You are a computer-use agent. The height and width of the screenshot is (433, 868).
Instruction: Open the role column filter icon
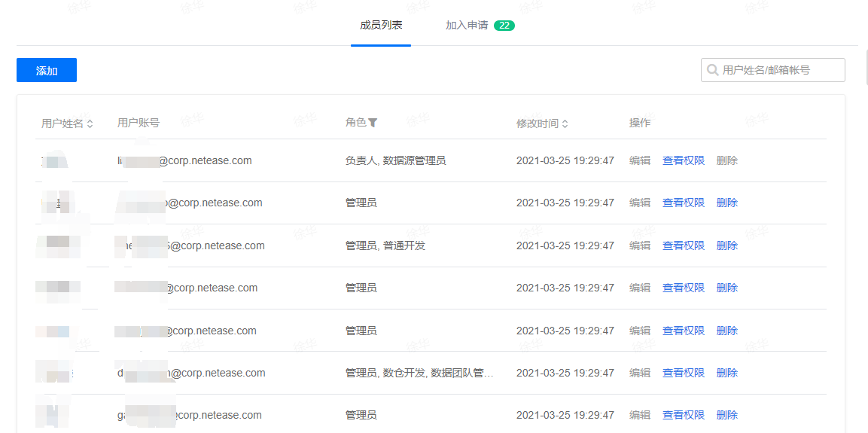(373, 123)
